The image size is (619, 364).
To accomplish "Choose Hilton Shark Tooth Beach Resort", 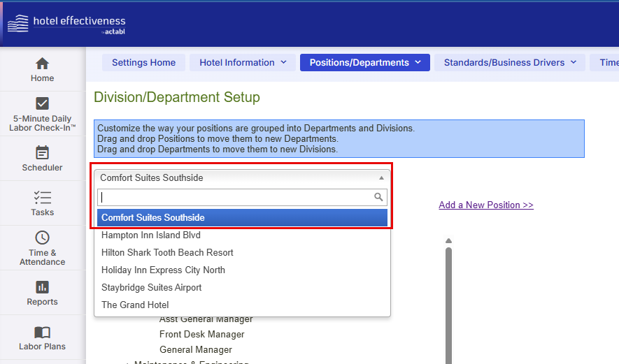I will pos(167,253).
